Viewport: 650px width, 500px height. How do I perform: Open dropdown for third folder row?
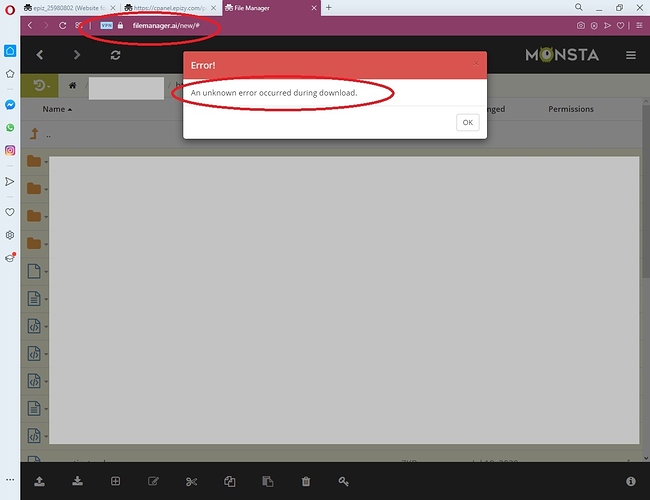(46, 216)
